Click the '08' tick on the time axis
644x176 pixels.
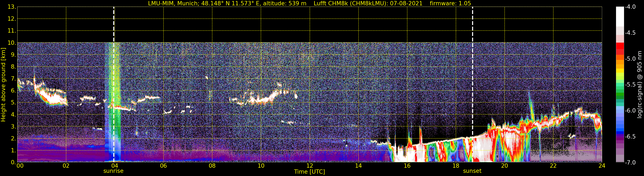click(x=212, y=166)
